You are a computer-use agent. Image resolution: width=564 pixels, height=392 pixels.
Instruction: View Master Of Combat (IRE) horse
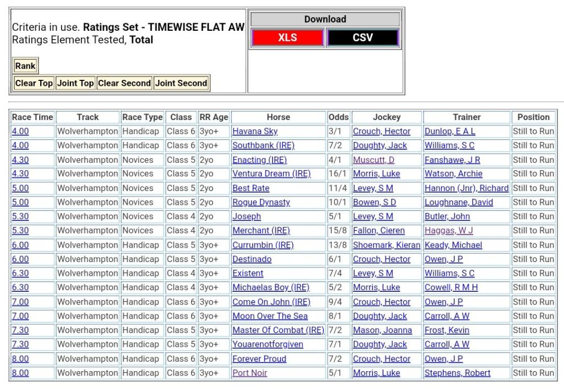(278, 330)
